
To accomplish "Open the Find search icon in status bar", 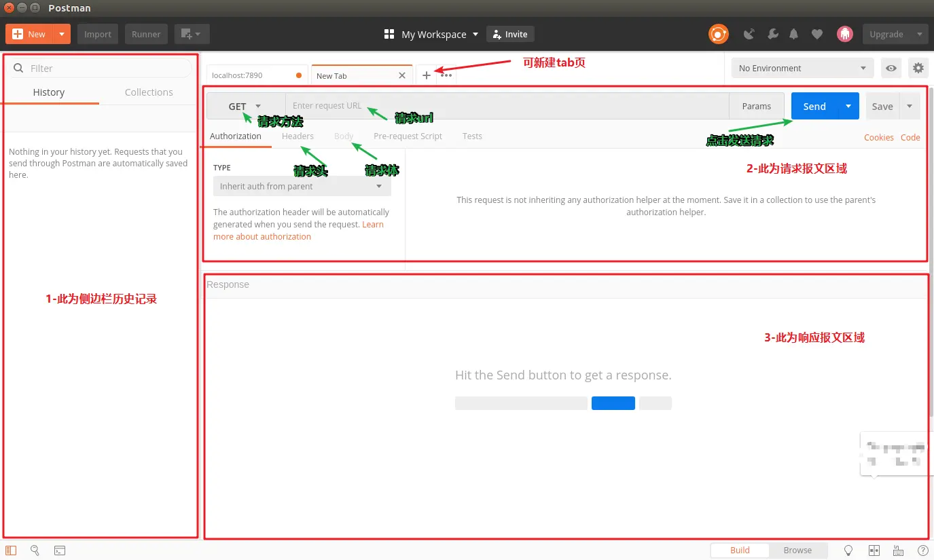I will tap(35, 550).
